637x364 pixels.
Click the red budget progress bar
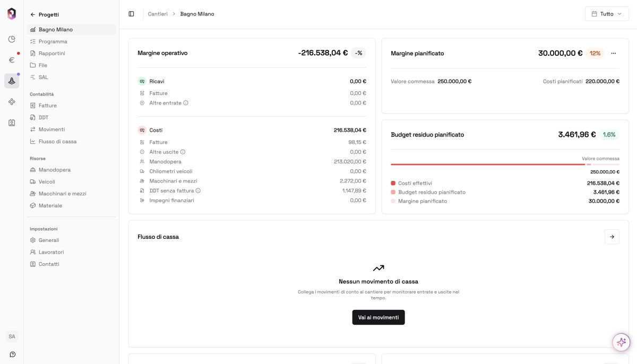click(487, 164)
